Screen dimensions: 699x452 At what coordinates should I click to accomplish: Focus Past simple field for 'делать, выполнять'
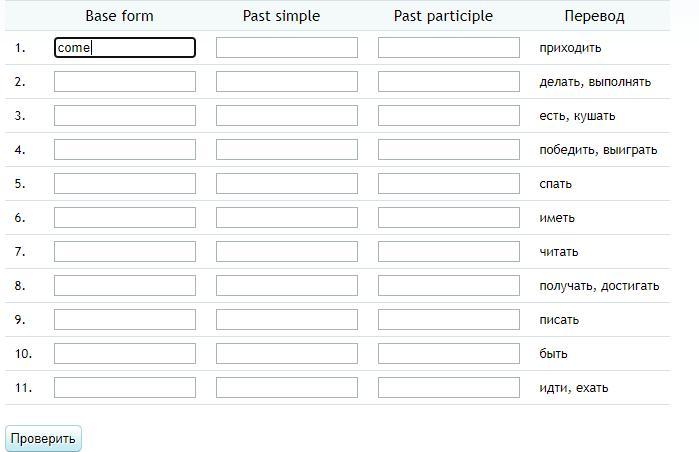pyautogui.click(x=286, y=82)
